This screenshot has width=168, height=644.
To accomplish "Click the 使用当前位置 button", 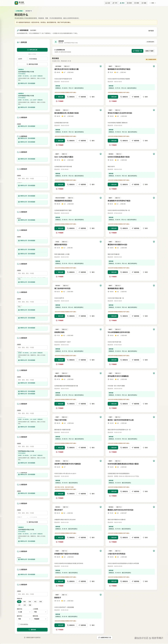I will click(x=32, y=50).
